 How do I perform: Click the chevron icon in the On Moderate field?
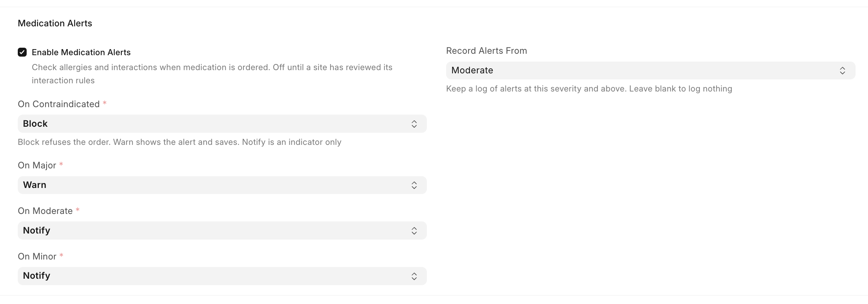coord(414,231)
